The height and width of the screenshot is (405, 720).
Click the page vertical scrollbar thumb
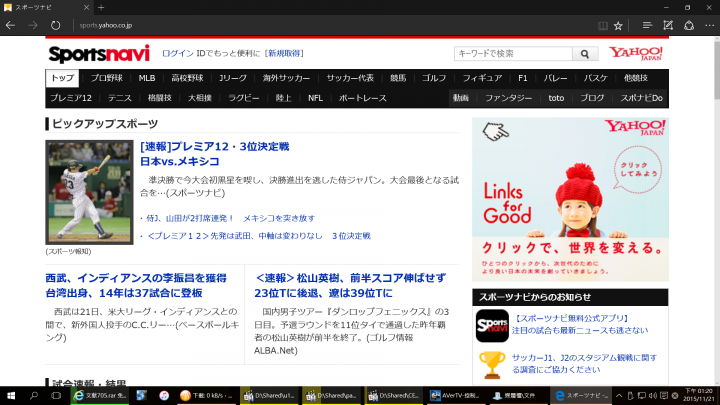point(716,69)
